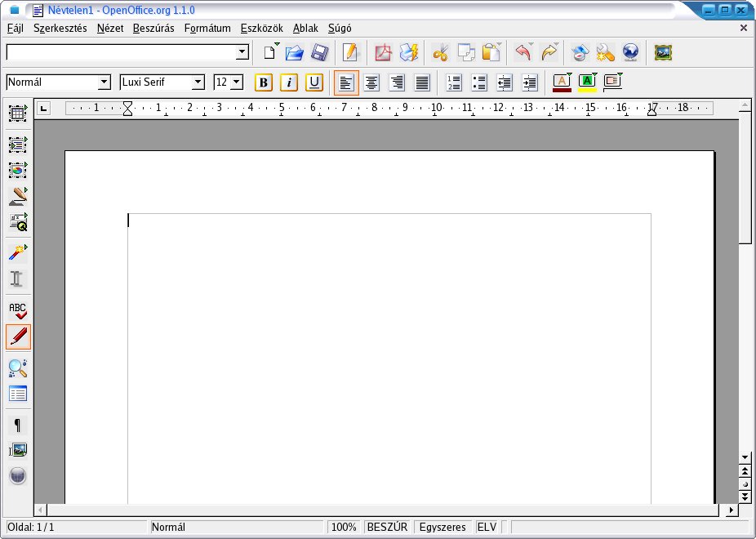The image size is (756, 539).
Task: Open the Navigator
Action: click(x=580, y=52)
